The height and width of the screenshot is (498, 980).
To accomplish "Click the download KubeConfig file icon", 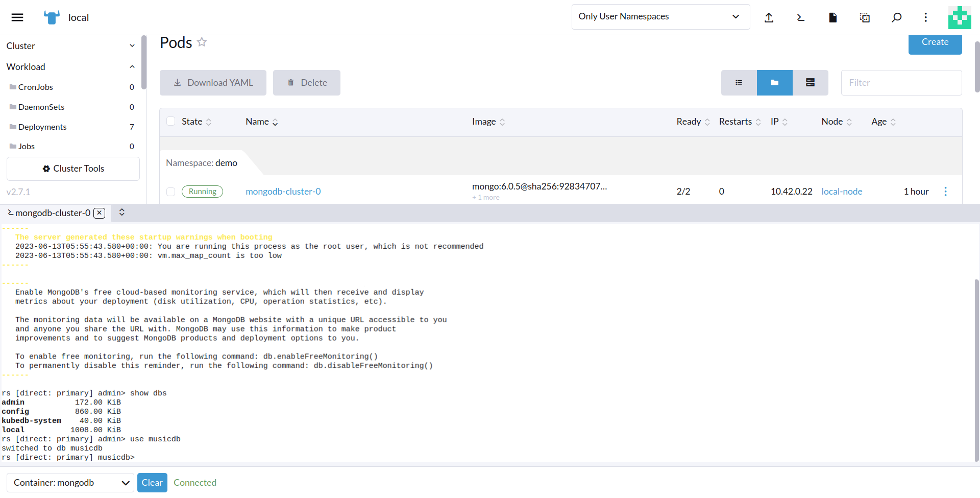I will pyautogui.click(x=832, y=17).
